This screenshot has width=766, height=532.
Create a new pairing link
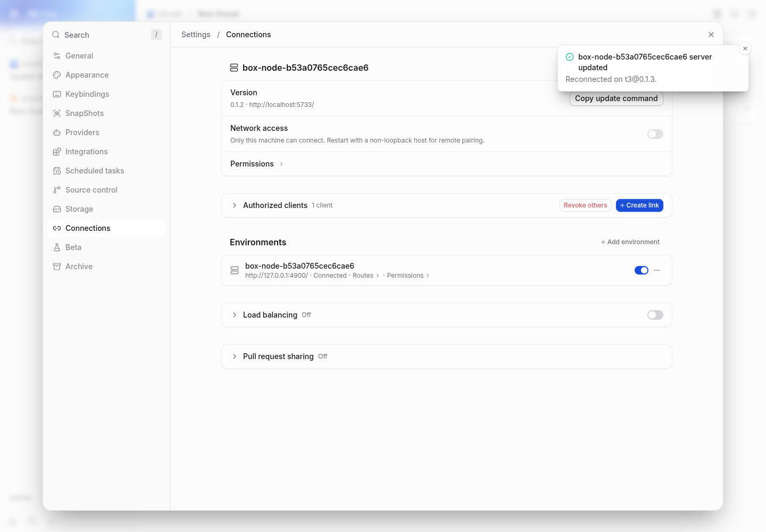639,205
